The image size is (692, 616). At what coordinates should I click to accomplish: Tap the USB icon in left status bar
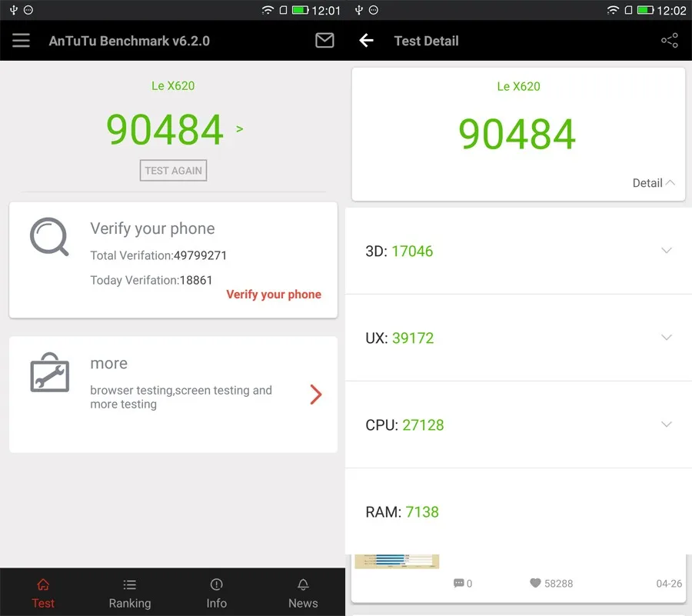coord(14,10)
